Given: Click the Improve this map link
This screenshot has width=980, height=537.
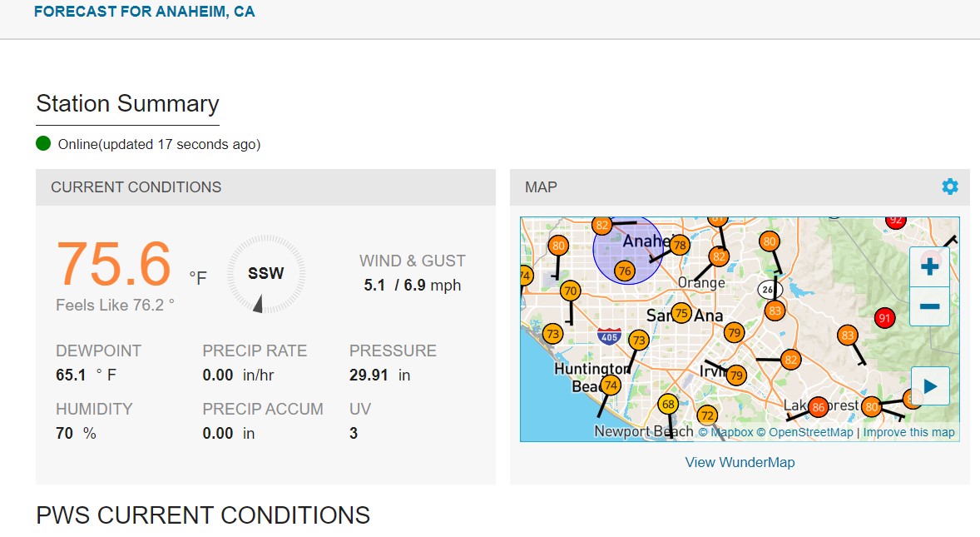Looking at the screenshot, I should (908, 432).
